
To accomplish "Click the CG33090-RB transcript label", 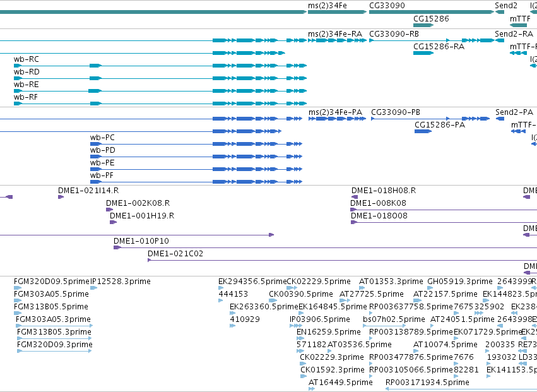I will click(394, 34).
